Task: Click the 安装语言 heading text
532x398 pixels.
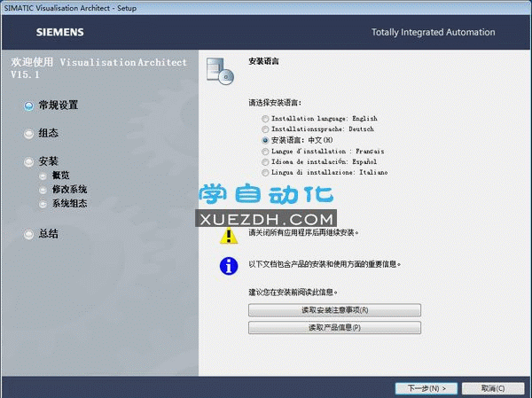Action: click(263, 61)
